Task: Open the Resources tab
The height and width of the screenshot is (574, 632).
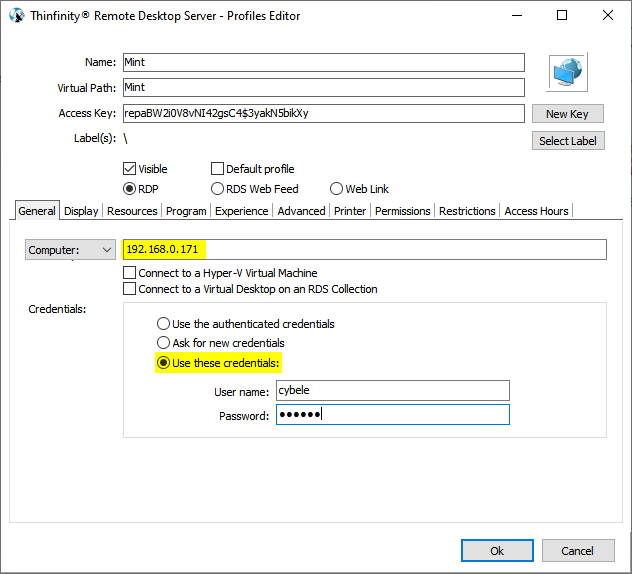Action: 132,211
